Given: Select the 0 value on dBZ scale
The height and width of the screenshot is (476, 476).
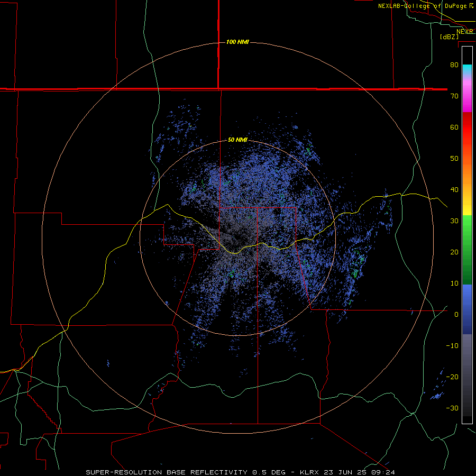Looking at the screenshot, I should 456,315.
